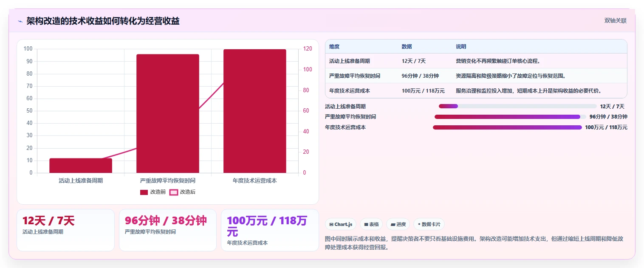
Task: Click the right axis value 120
Action: (307, 49)
